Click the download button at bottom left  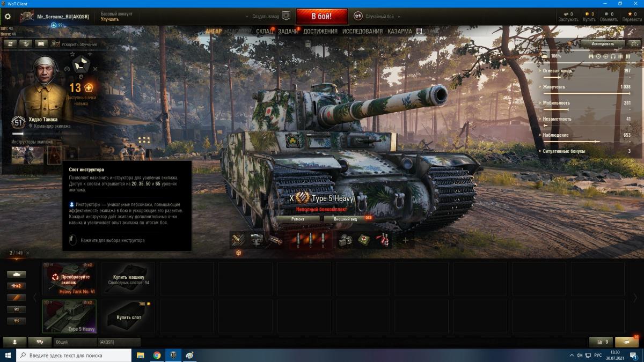point(14,342)
